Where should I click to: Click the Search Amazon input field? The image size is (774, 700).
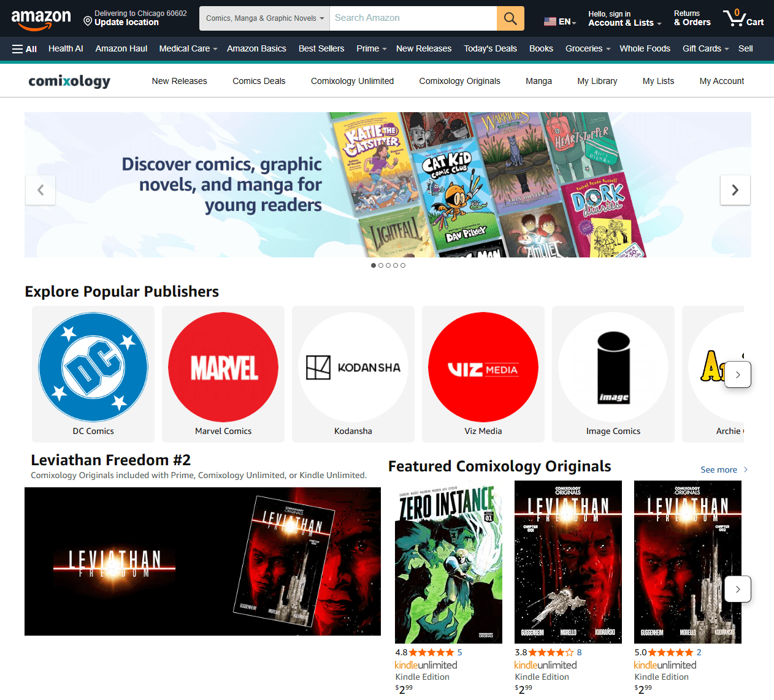413,18
